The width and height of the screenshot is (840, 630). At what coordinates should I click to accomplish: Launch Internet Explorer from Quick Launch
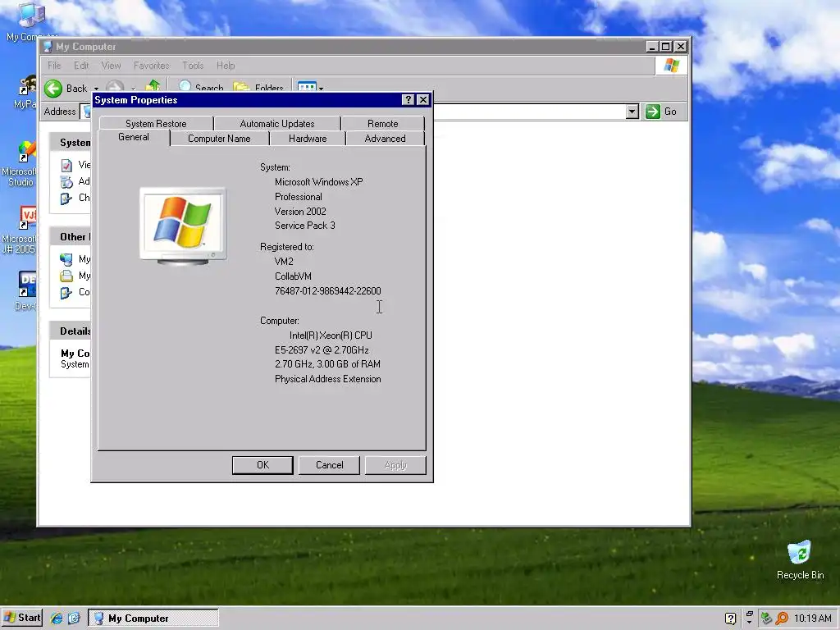tap(57, 619)
